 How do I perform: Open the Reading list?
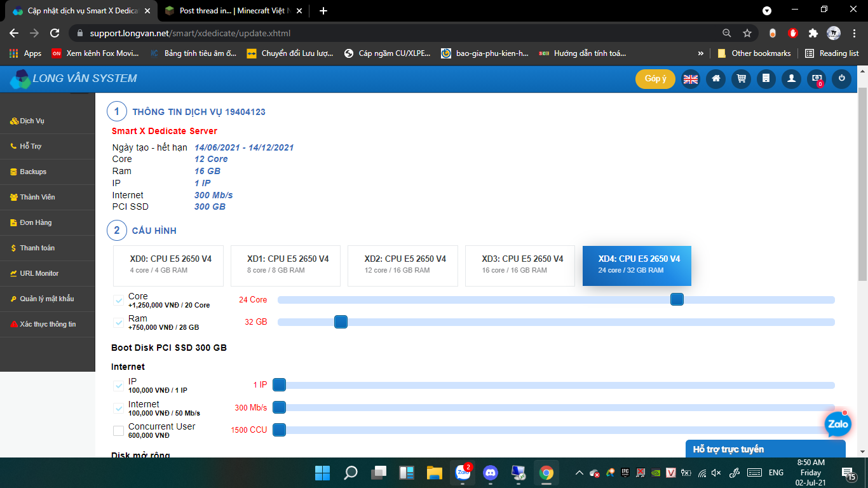click(832, 53)
